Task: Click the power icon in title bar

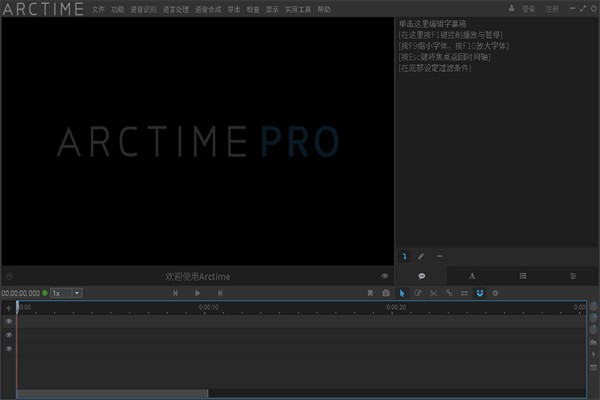Action: click(593, 8)
